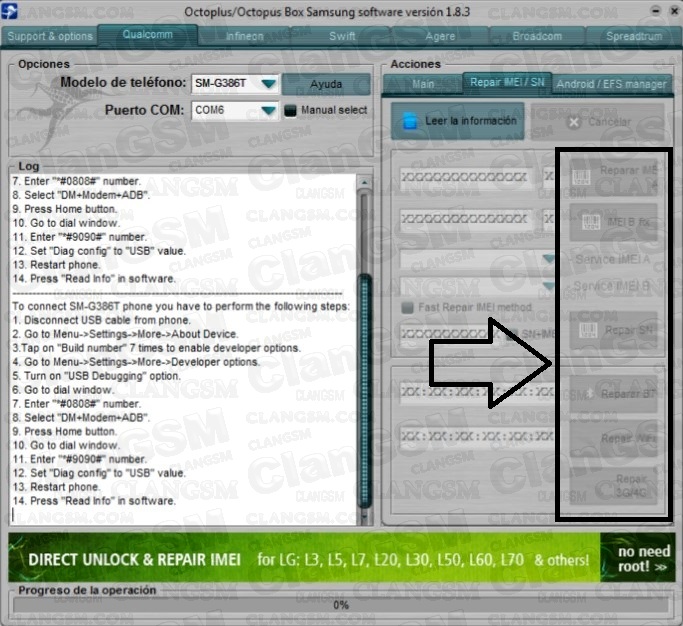Switch to the Qualcomm tab
Viewport: 683px width, 626px height.
148,34
